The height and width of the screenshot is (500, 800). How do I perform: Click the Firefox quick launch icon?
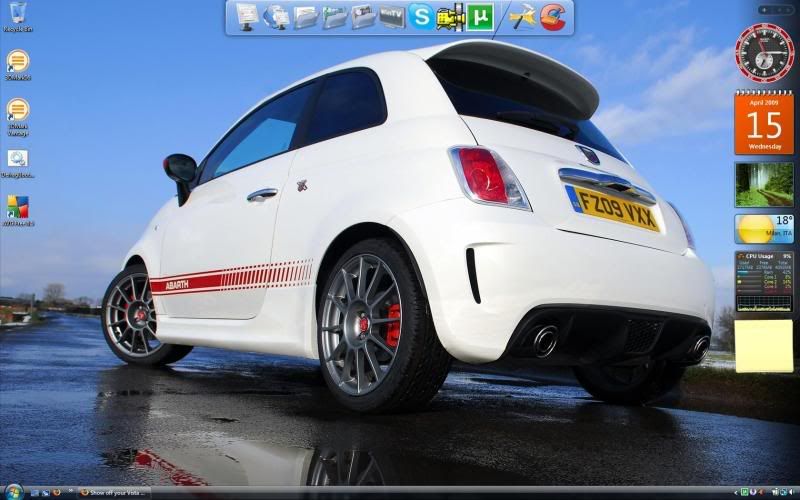coord(57,492)
